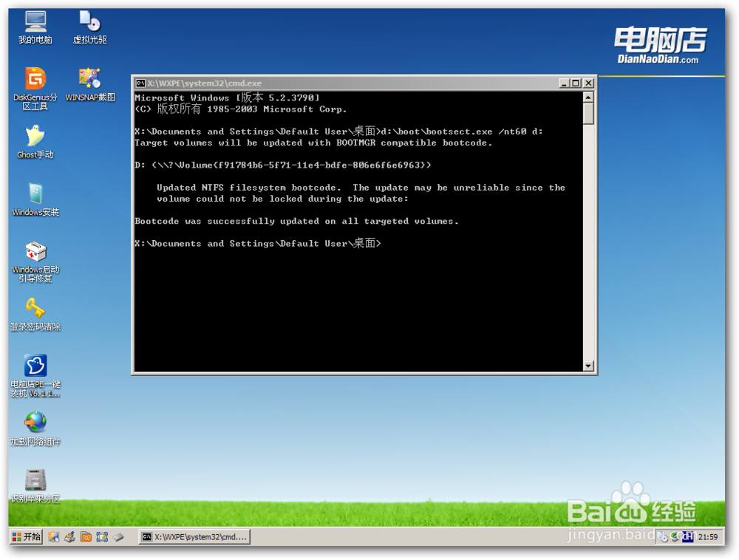Click the Volume GUID line in cmd
The width and height of the screenshot is (739, 560).
(283, 165)
